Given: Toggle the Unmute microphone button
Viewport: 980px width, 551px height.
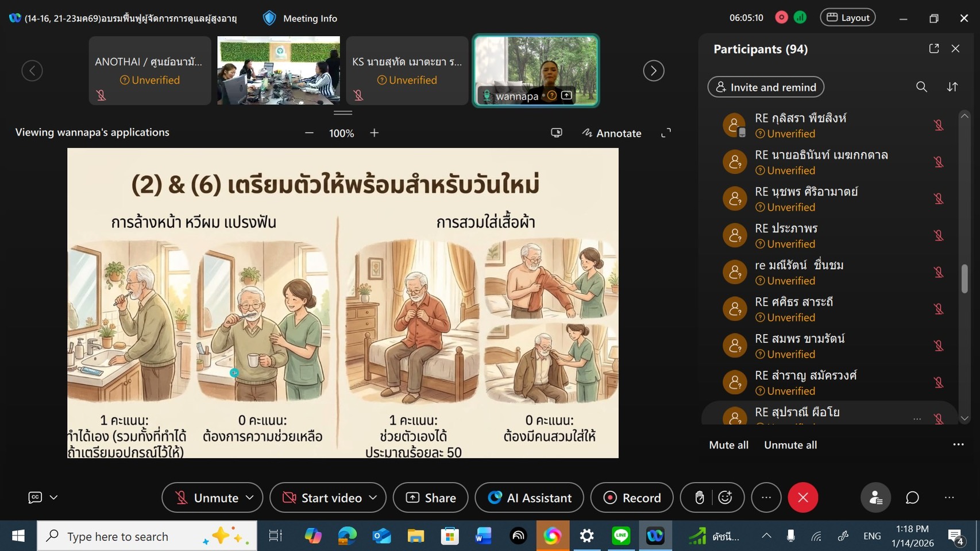Looking at the screenshot, I should click(x=207, y=498).
